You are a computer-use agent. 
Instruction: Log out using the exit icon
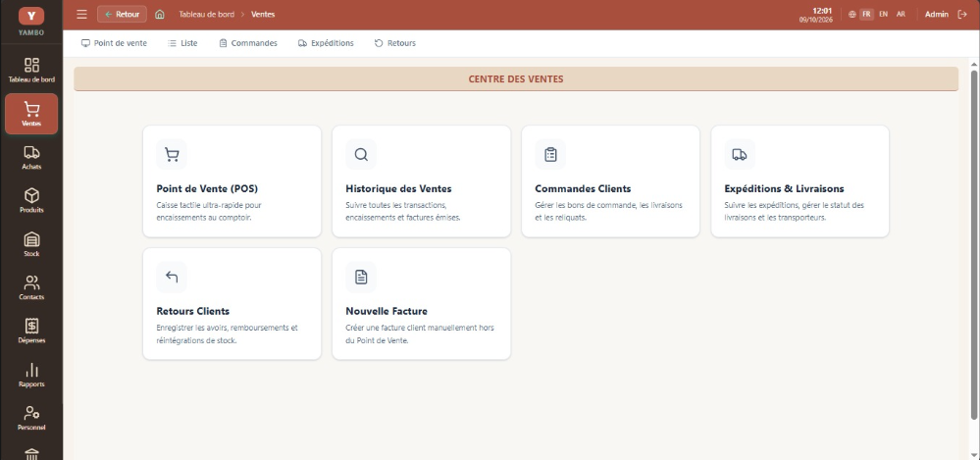[962, 15]
